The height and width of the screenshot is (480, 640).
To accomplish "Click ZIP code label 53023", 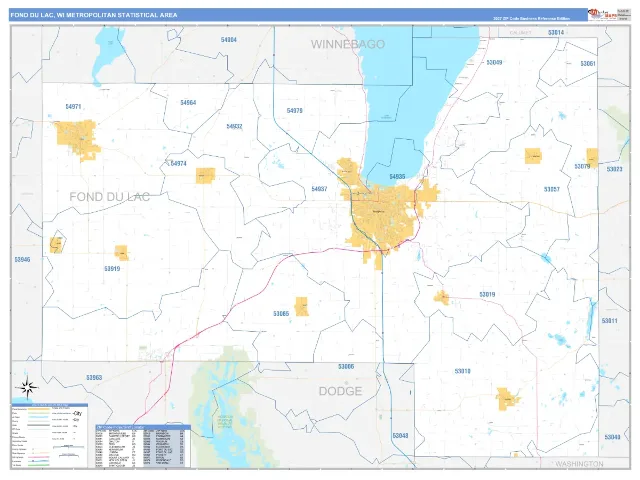I will pos(614,169).
